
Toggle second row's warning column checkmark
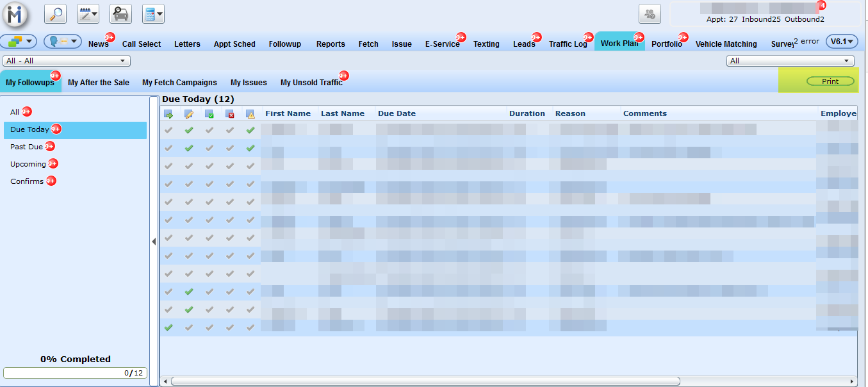pos(250,148)
